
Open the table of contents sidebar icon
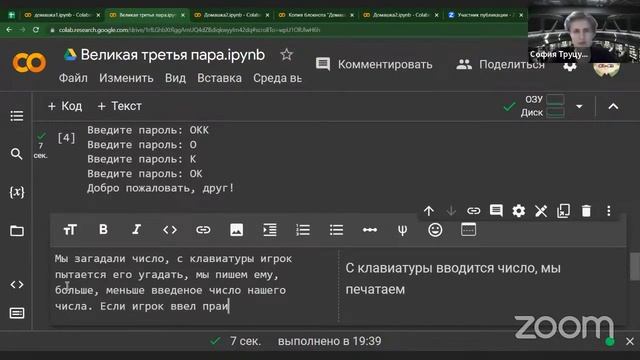click(x=17, y=116)
